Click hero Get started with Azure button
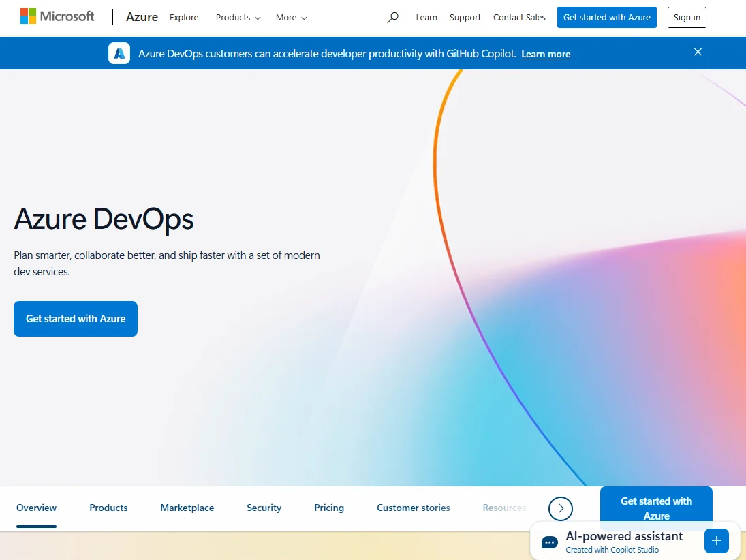 [x=76, y=319]
